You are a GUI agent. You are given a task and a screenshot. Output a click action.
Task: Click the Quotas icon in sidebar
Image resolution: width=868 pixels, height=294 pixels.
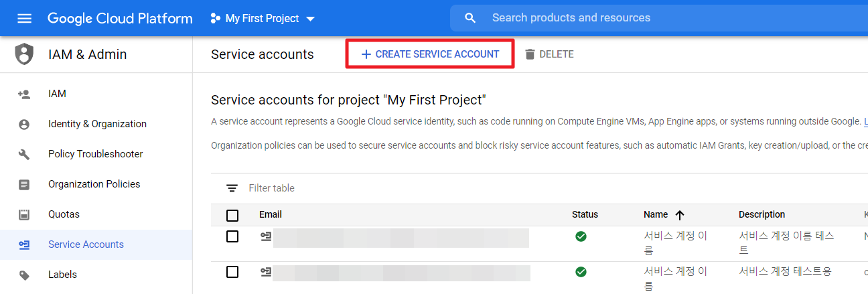(x=24, y=214)
